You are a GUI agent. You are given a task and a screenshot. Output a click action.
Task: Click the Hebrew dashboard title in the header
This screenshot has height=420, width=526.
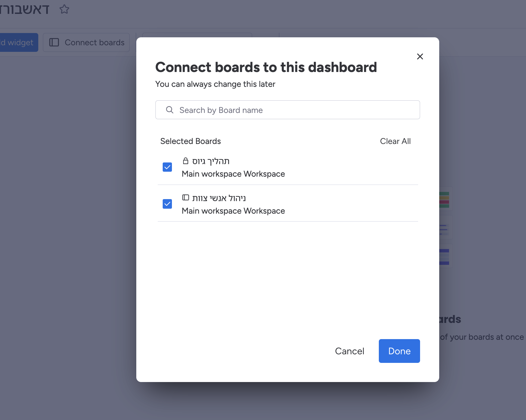25,9
